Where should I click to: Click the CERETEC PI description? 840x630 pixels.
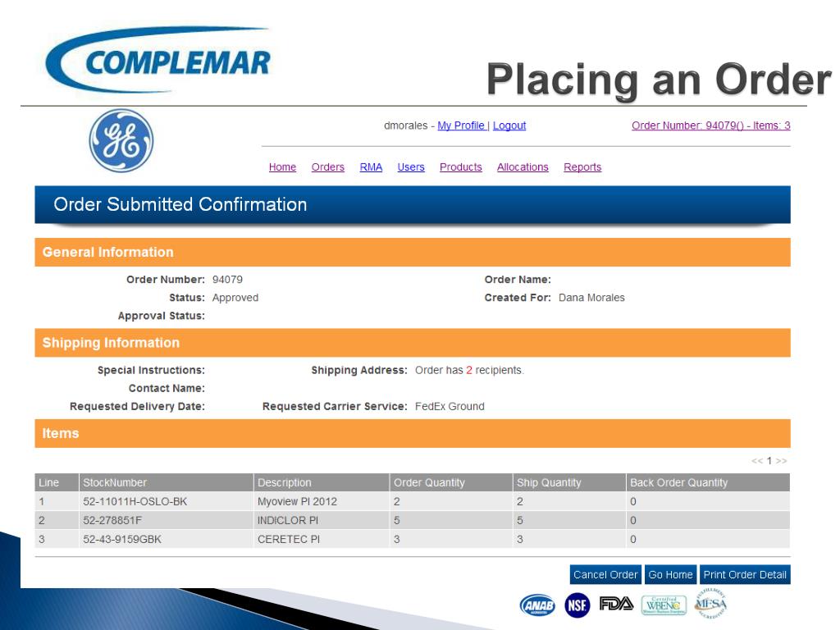click(289, 539)
